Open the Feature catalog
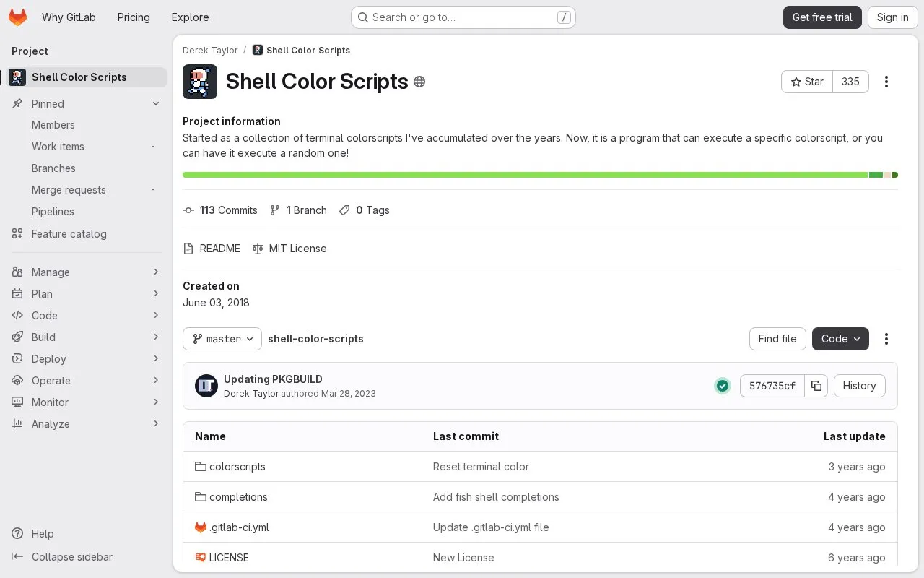The width and height of the screenshot is (924, 578). 87,234
